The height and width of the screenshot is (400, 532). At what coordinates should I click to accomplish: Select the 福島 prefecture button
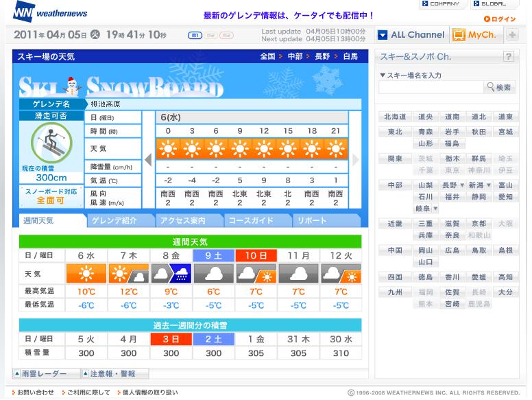pos(452,143)
